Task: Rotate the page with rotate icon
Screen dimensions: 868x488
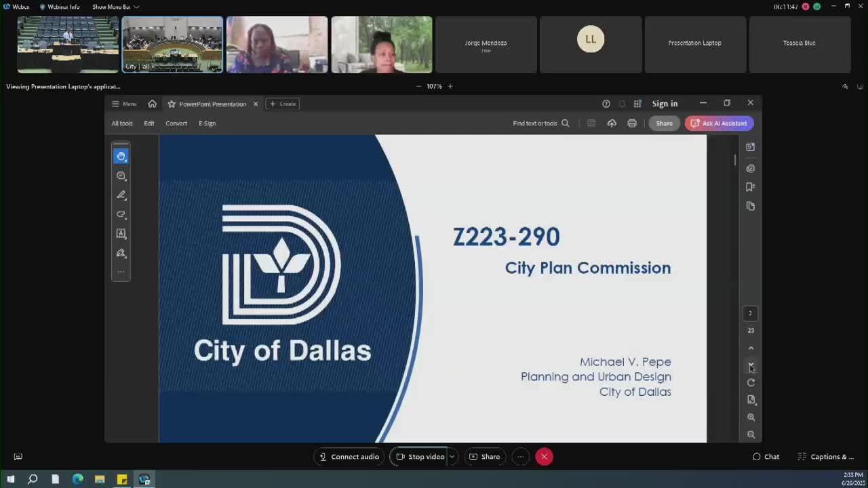Action: click(x=751, y=383)
